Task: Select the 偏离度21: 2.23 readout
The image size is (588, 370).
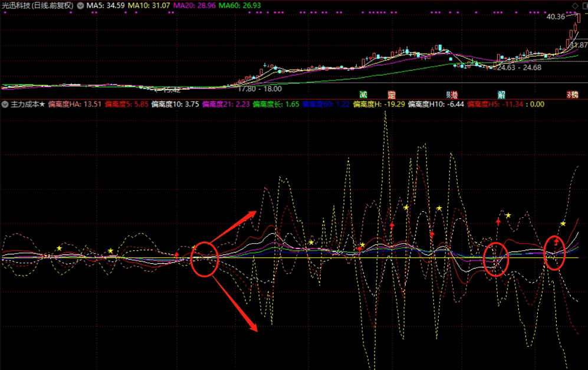Action: (226, 104)
